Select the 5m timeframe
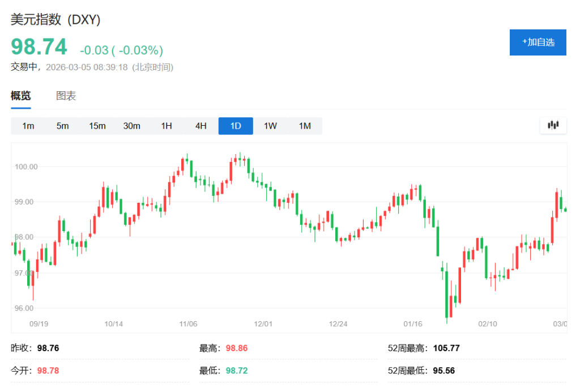Screen dimensions: 580x392 point(62,126)
